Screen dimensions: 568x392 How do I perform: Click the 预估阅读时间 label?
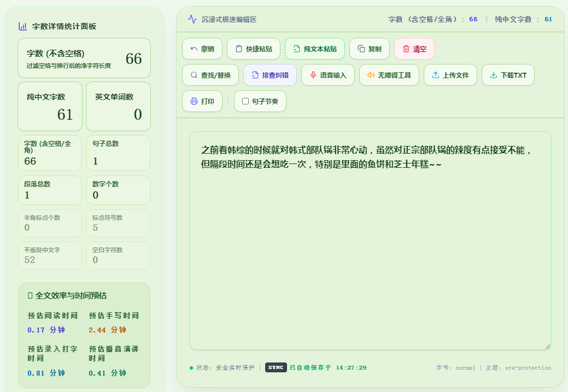(52, 315)
